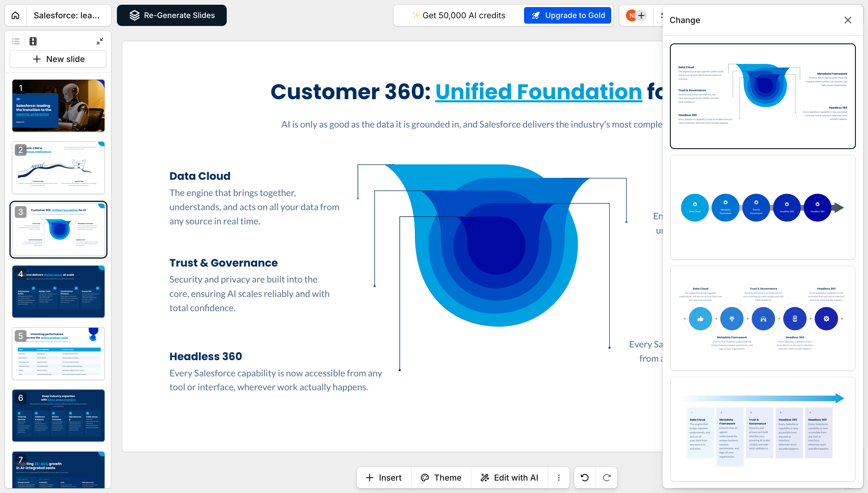
Task: Open slide 5 product suite table thumbnail
Action: click(58, 353)
